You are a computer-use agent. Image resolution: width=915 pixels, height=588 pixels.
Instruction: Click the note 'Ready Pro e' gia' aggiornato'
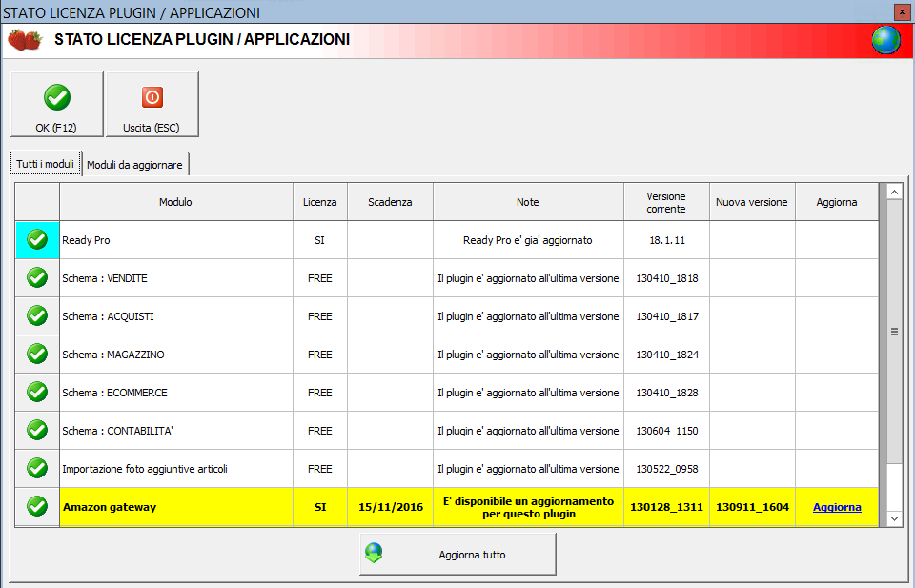528,240
